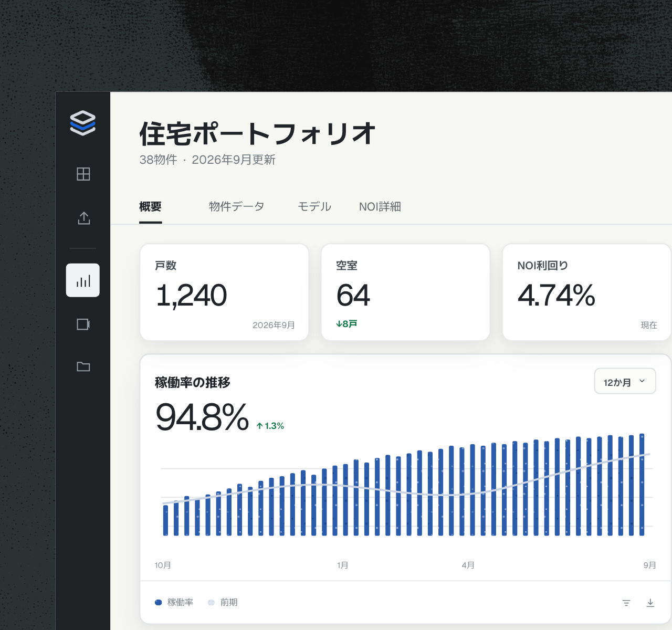Go to the NOI詳細 tab
This screenshot has width=672, height=630.
[380, 207]
